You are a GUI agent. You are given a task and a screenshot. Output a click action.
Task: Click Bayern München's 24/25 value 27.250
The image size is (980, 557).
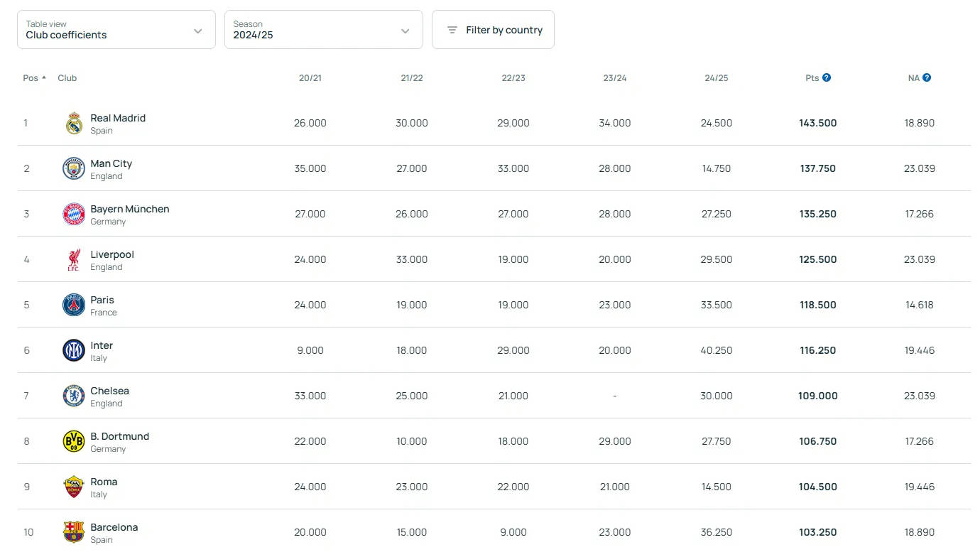pyautogui.click(x=717, y=214)
